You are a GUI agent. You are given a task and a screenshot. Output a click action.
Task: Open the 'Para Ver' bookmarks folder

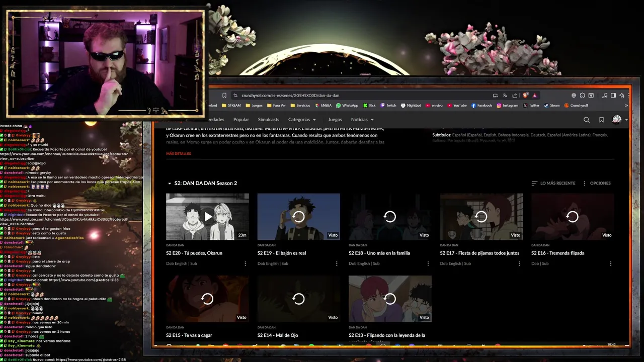click(276, 106)
